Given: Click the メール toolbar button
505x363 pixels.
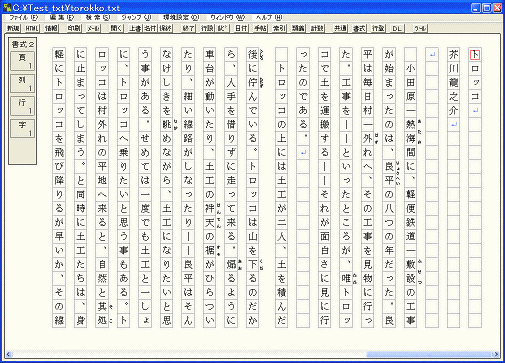Looking at the screenshot, I should (x=93, y=28).
